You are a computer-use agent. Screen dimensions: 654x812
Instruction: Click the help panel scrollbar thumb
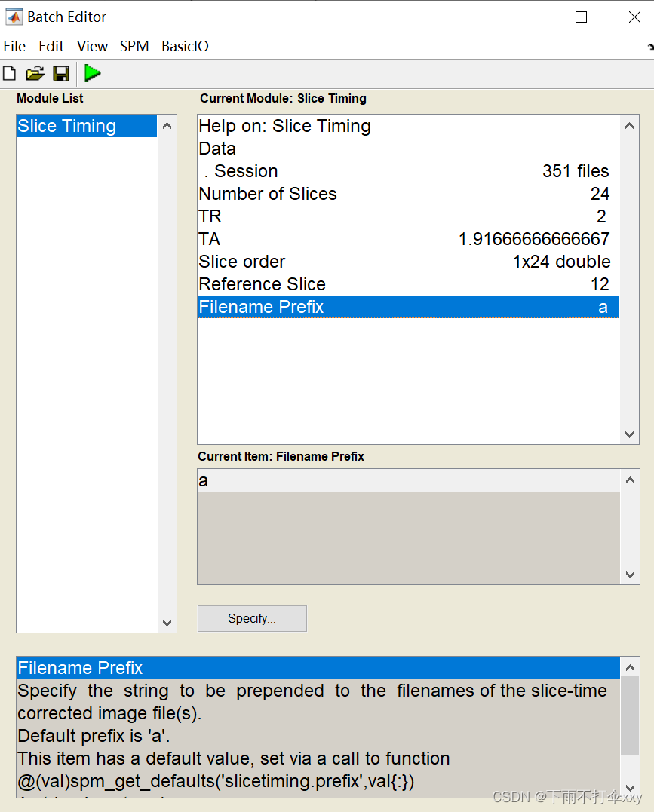point(630,715)
